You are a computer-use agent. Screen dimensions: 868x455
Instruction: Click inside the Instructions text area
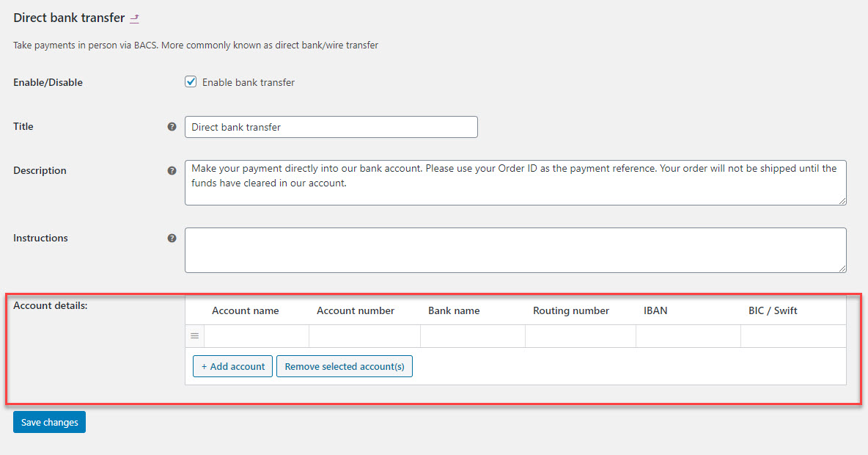[x=513, y=250]
